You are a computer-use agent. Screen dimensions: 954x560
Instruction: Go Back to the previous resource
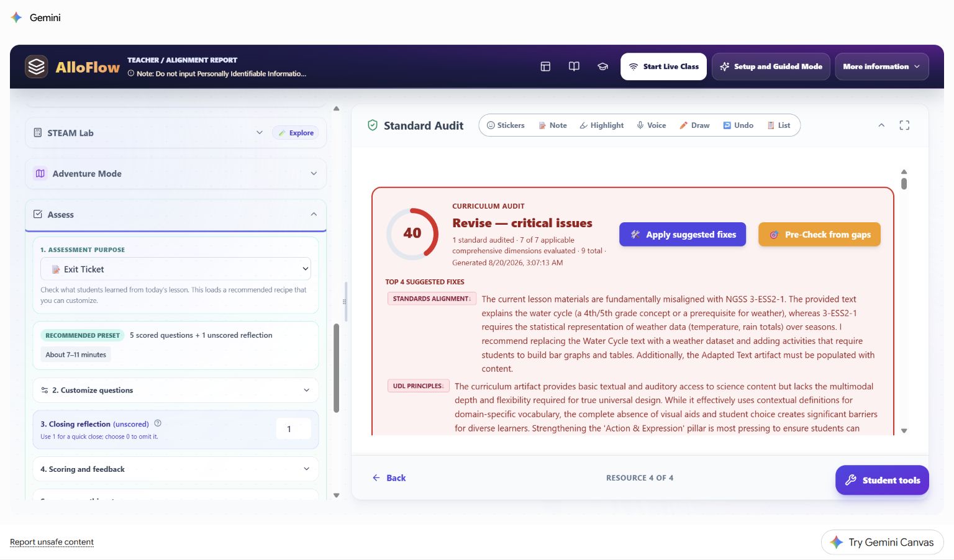(x=389, y=478)
